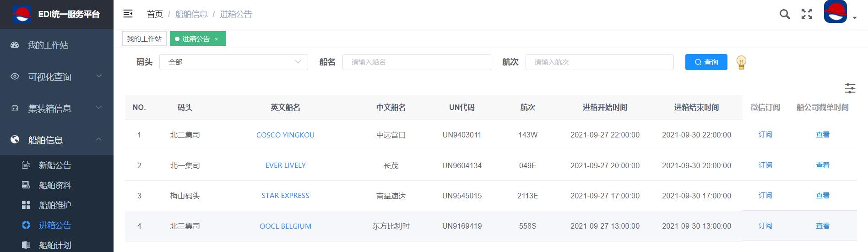Click the blue 查询 button

tap(706, 62)
